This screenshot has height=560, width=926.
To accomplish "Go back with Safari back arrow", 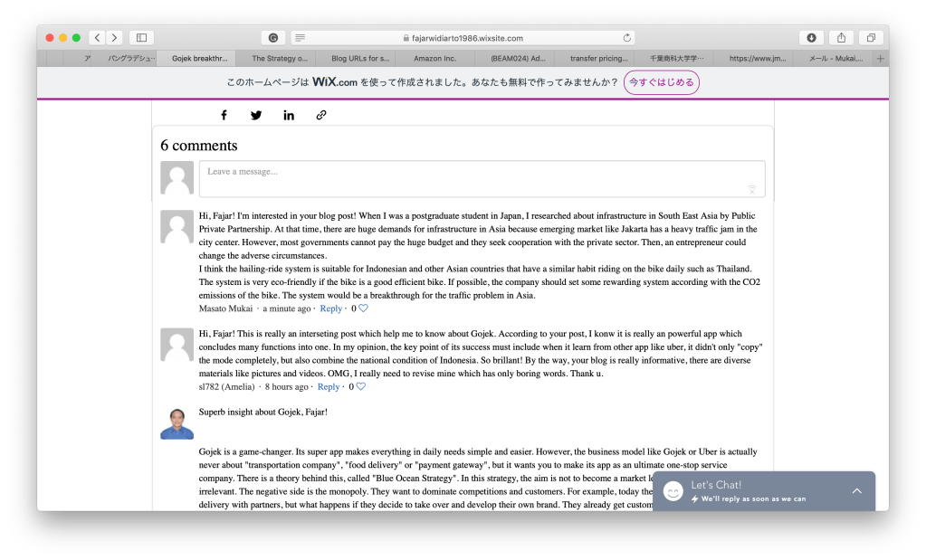I will [x=98, y=38].
